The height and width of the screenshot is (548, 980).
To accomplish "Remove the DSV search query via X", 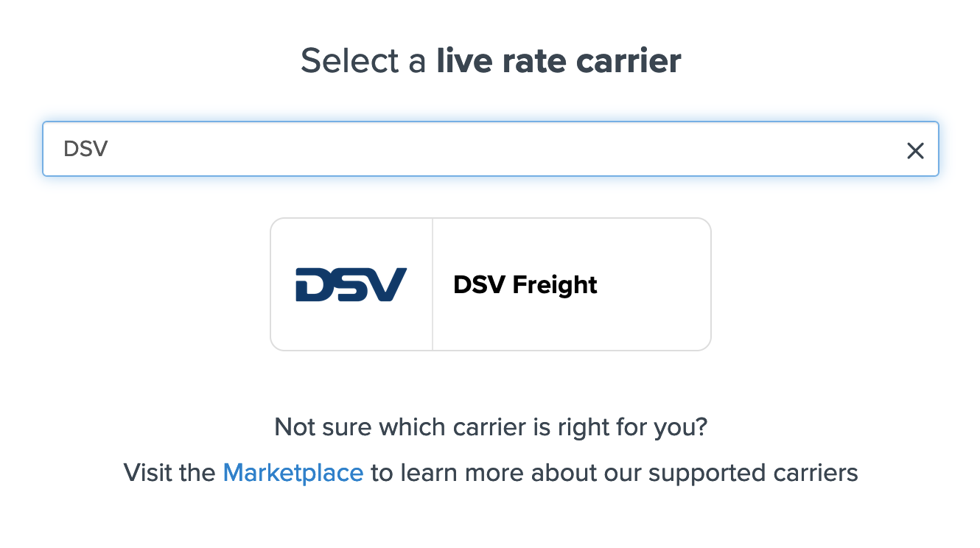I will 915,151.
